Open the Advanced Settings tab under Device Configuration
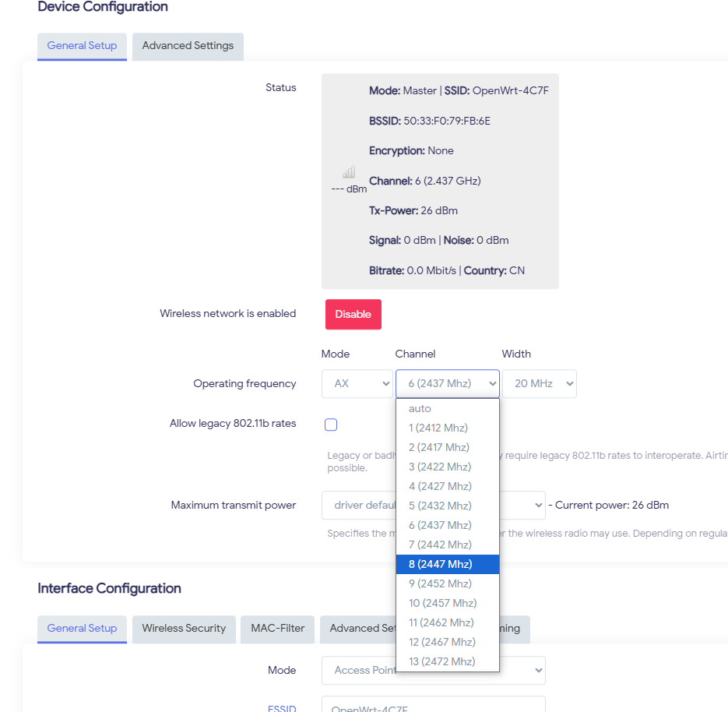The width and height of the screenshot is (728, 712). click(188, 46)
